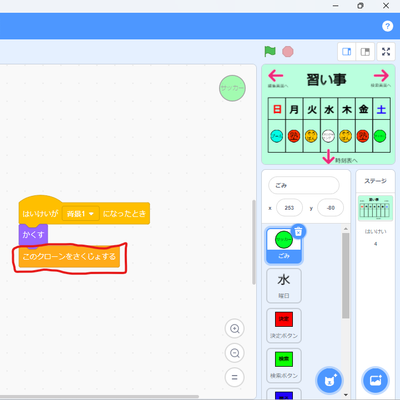Image resolution: width=400 pixels, height=400 pixels.
Task: Select the 水 sprite thumbnail
Action: pos(284,285)
